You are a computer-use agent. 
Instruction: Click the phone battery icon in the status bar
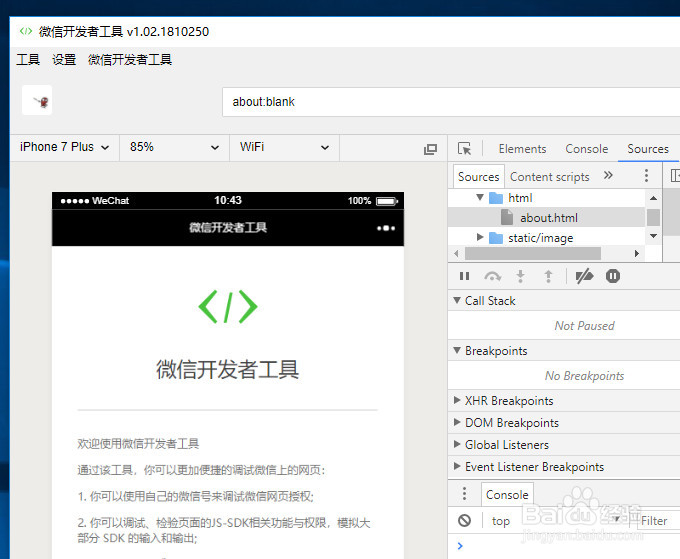pos(387,201)
